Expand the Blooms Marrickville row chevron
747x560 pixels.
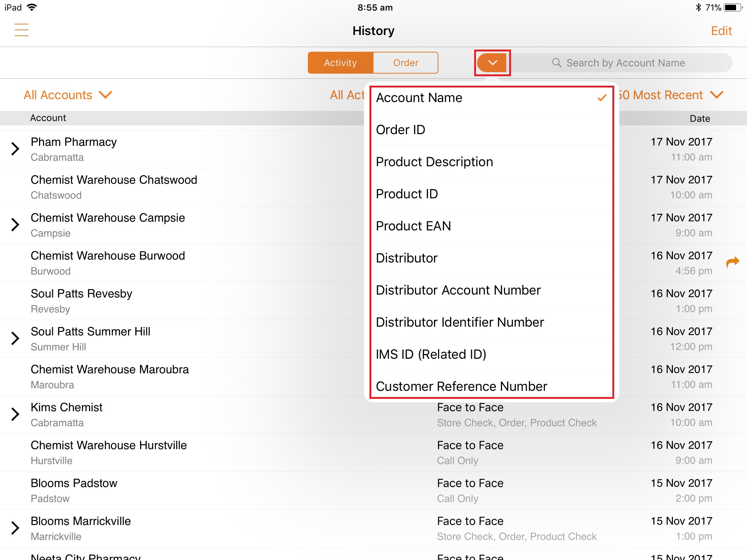coord(15,528)
